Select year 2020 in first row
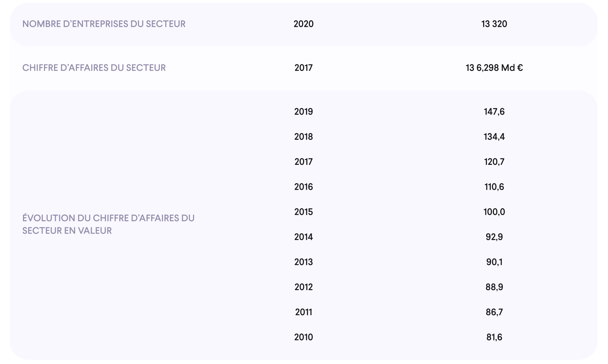The image size is (608, 364). click(x=304, y=24)
